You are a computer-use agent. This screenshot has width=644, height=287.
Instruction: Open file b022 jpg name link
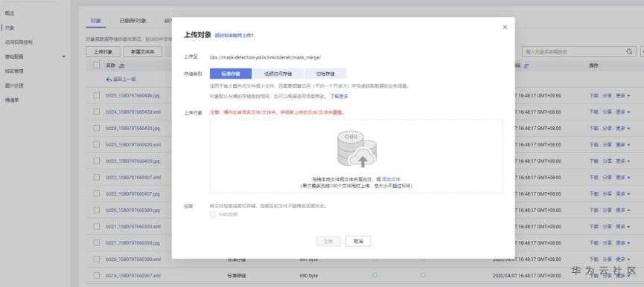point(133,193)
